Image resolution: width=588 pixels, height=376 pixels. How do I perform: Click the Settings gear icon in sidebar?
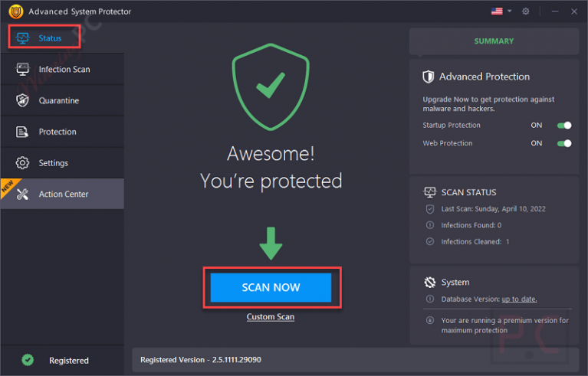coord(22,163)
